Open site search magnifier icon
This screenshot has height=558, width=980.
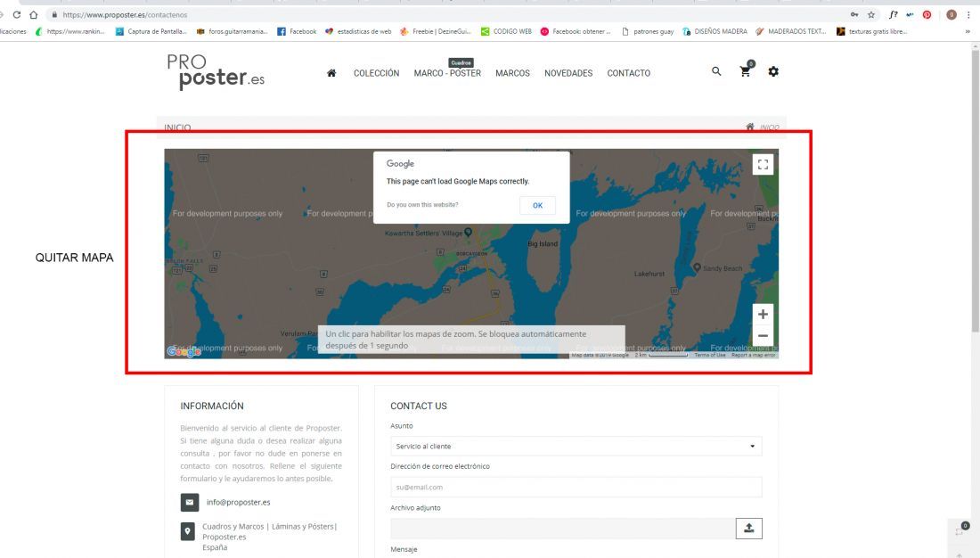(x=716, y=71)
